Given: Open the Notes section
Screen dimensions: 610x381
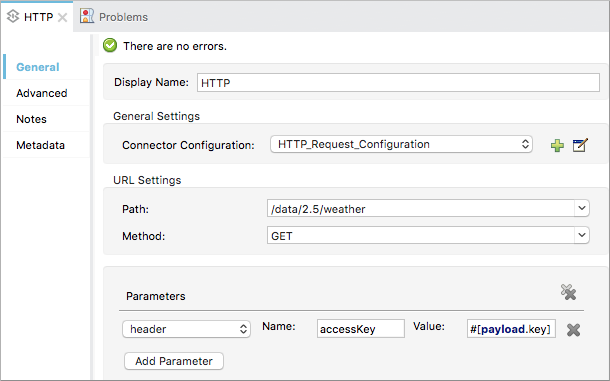Looking at the screenshot, I should click(31, 119).
